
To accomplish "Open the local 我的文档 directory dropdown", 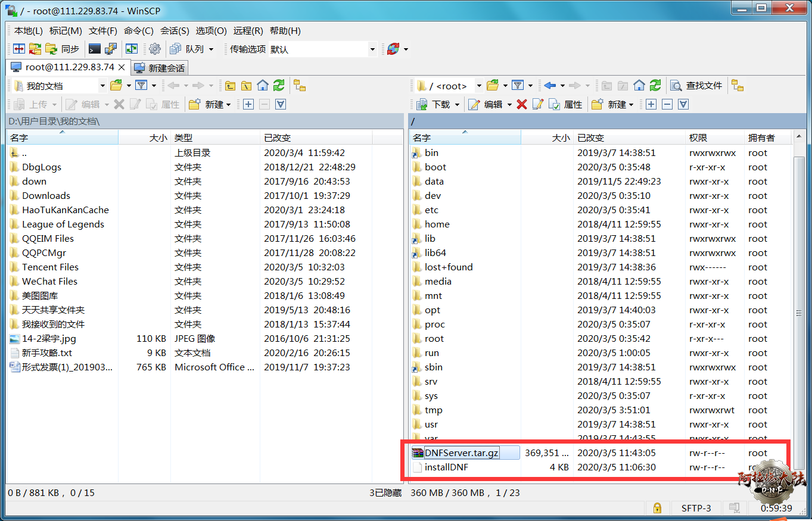I will coord(102,86).
